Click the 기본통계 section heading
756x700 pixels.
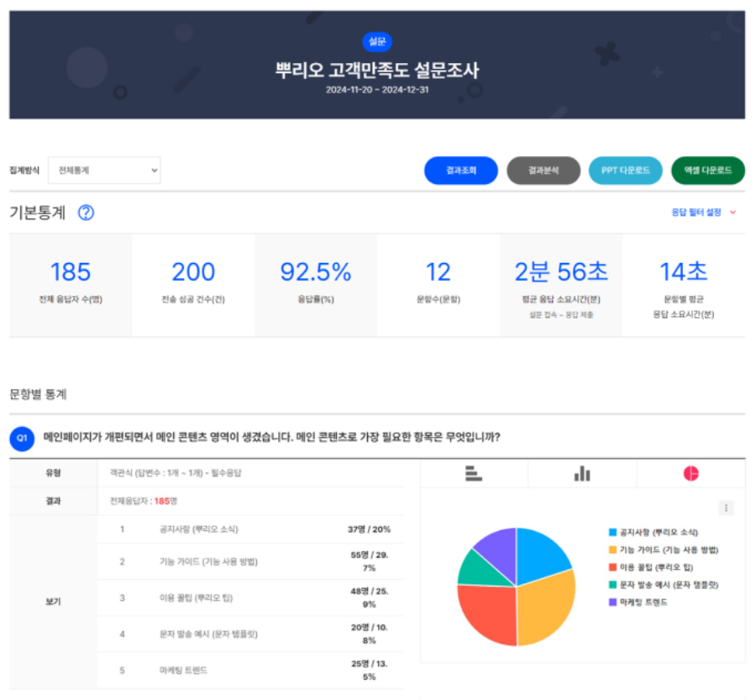tap(38, 213)
